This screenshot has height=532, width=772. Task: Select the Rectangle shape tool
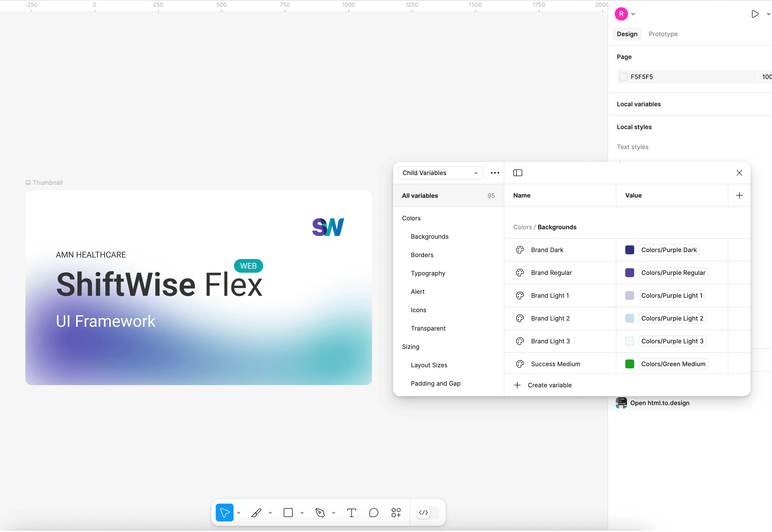click(x=288, y=513)
